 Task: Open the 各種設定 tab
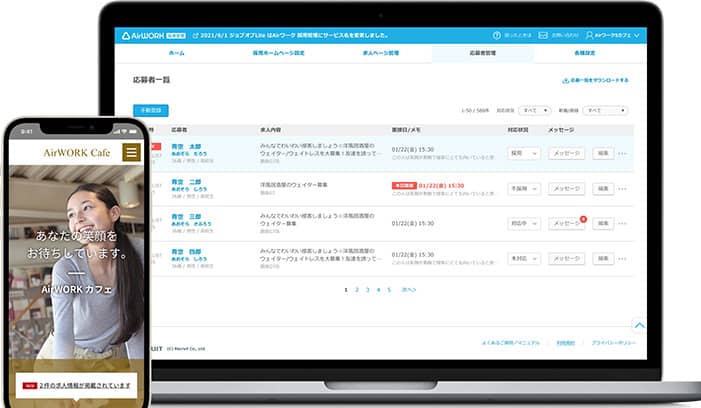point(585,51)
